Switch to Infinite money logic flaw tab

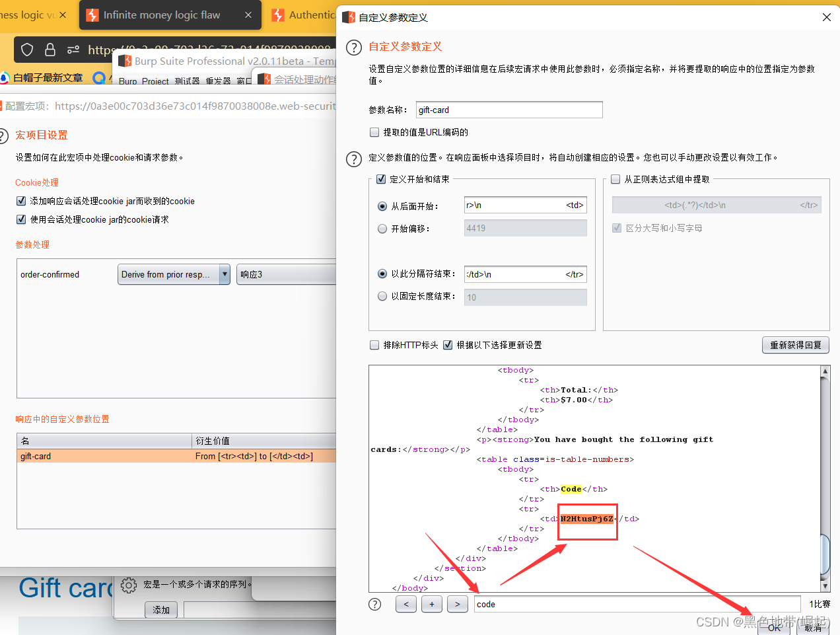(170, 15)
